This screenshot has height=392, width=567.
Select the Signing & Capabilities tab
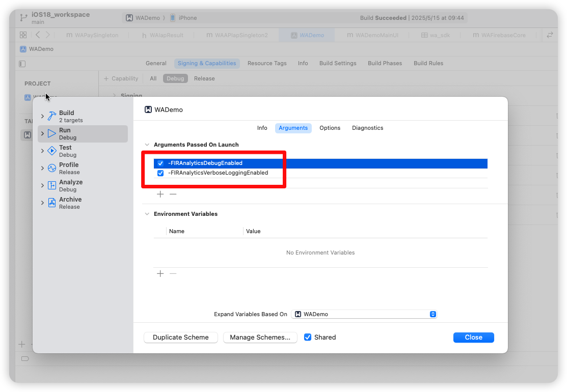[207, 63]
